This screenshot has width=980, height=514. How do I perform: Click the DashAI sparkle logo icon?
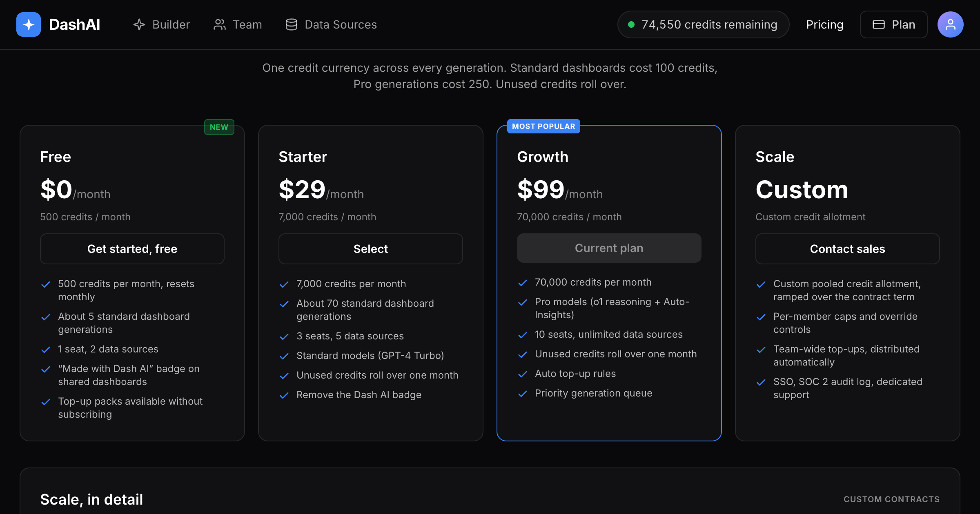(x=29, y=24)
